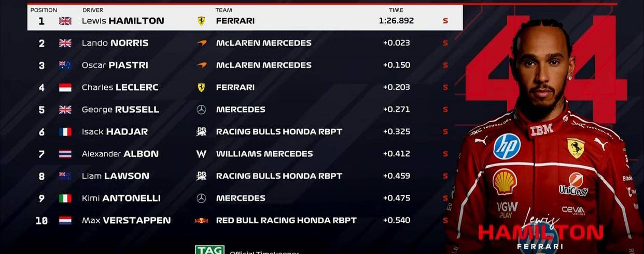Screen dimensions: 644x254
Task: Click the Australian flag next to Oscar Piastri
Action: pyautogui.click(x=65, y=65)
